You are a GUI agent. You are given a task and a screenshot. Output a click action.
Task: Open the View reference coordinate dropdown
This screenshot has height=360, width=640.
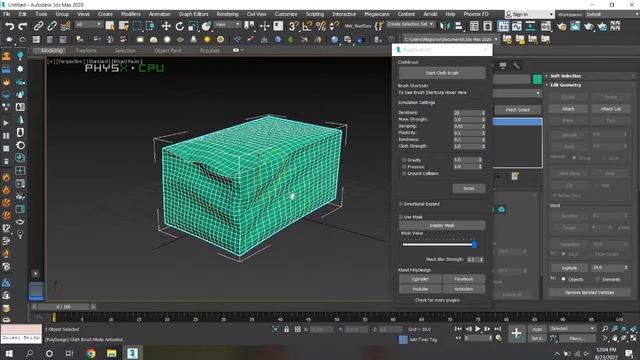tap(228, 24)
